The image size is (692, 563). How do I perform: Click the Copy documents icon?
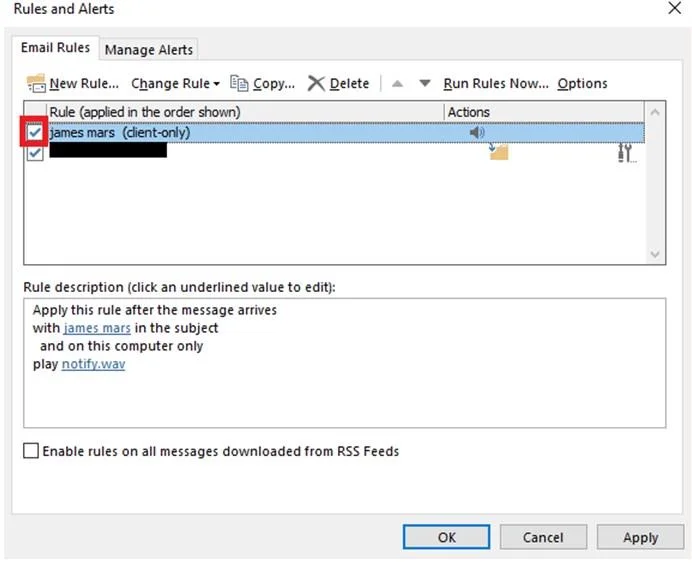tap(239, 83)
